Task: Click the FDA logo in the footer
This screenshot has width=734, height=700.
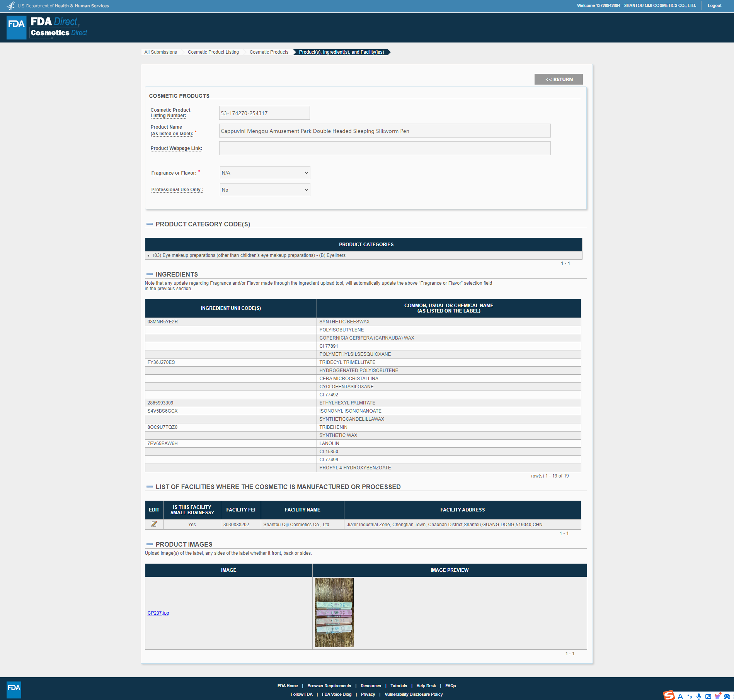Action: 14,690
